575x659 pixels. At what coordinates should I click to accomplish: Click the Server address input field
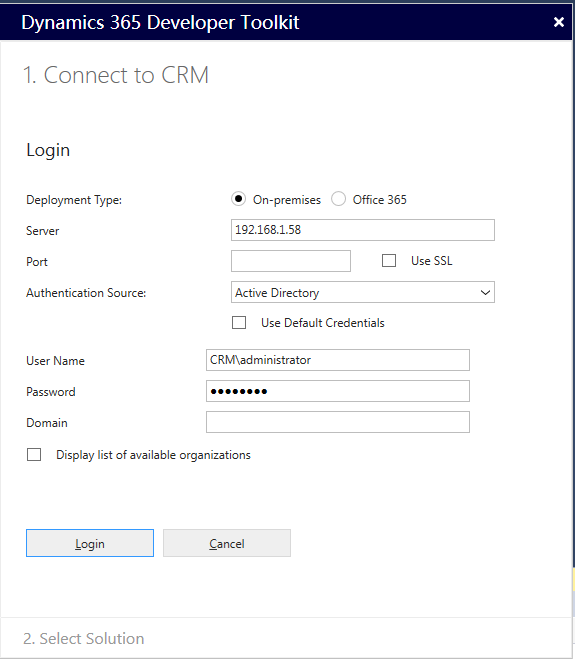click(363, 230)
